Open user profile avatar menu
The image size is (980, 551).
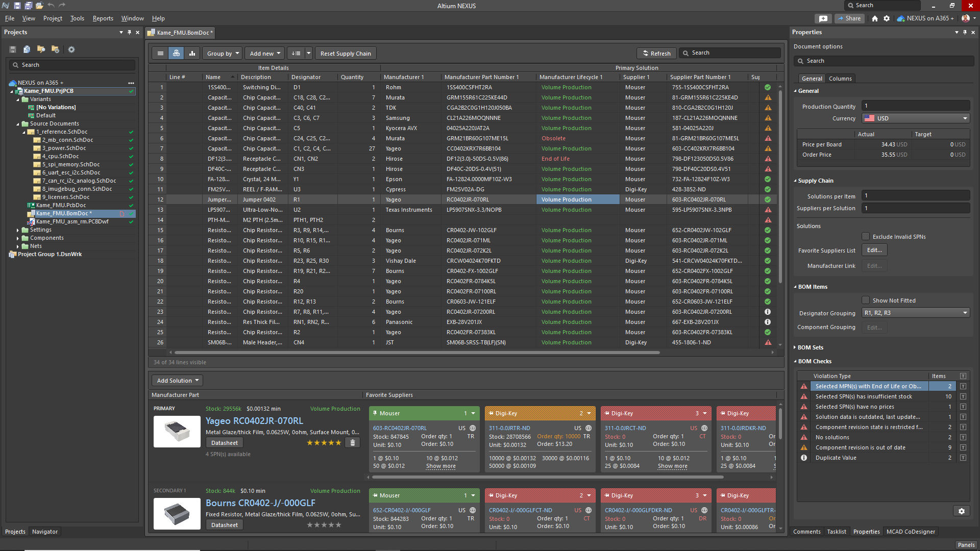(x=966, y=18)
